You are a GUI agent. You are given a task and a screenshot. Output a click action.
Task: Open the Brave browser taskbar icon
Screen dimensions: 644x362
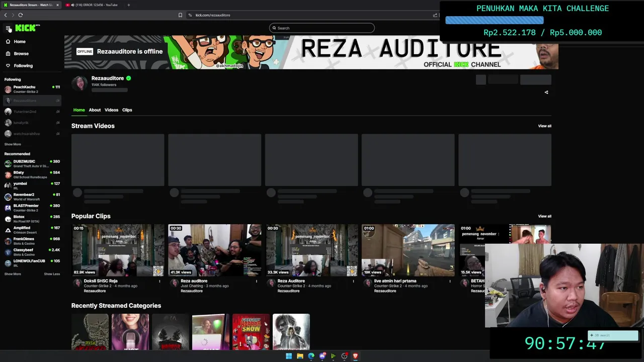[x=355, y=356]
